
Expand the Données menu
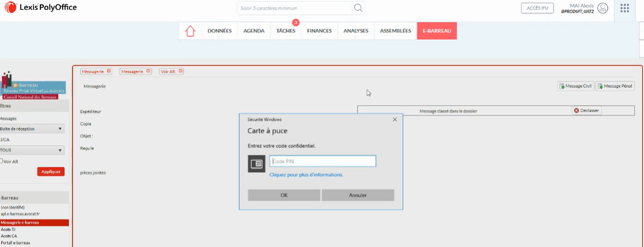(x=219, y=31)
